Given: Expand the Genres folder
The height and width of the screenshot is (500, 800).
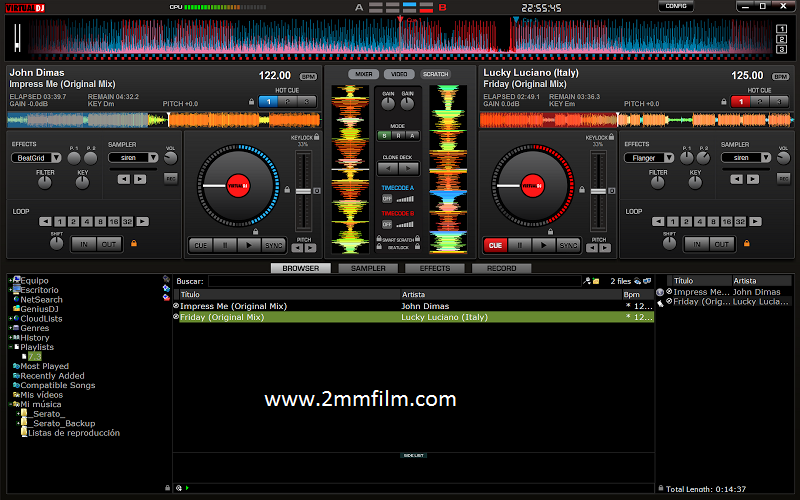Looking at the screenshot, I should coord(10,328).
